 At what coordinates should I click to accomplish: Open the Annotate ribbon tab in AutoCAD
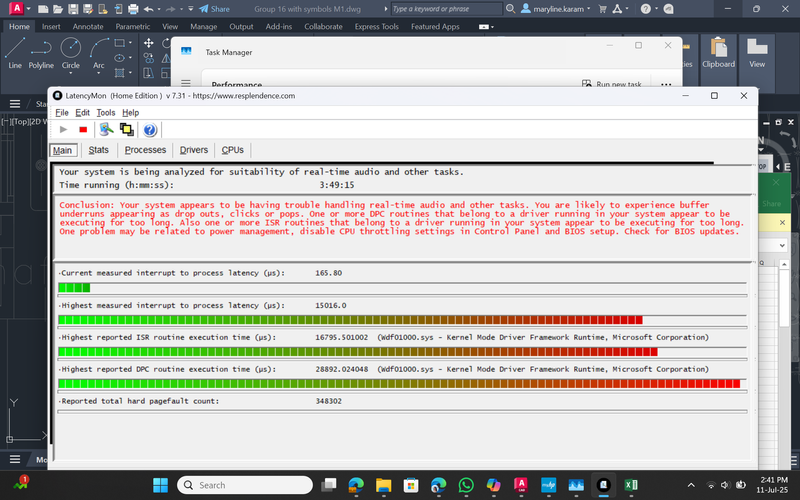pyautogui.click(x=88, y=27)
